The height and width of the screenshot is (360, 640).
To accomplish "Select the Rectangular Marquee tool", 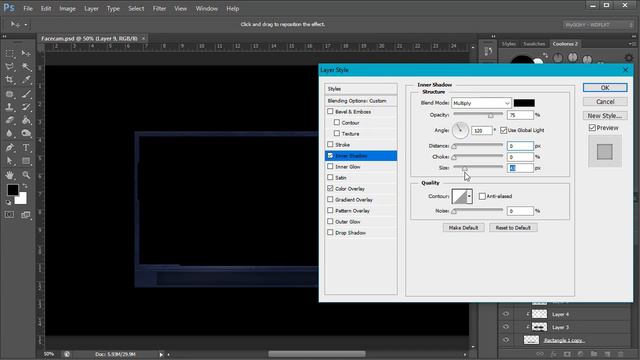I will [x=10, y=53].
